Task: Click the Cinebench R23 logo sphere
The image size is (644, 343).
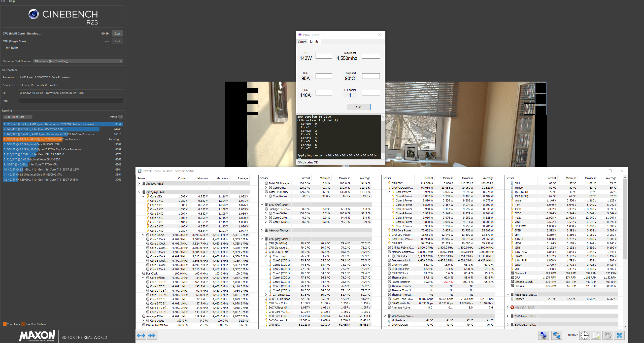Action: coord(33,14)
